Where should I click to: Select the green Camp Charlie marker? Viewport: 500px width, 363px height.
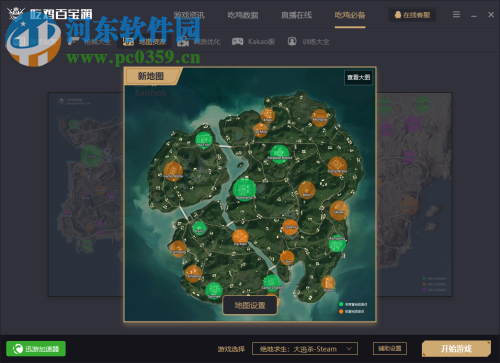[272, 283]
